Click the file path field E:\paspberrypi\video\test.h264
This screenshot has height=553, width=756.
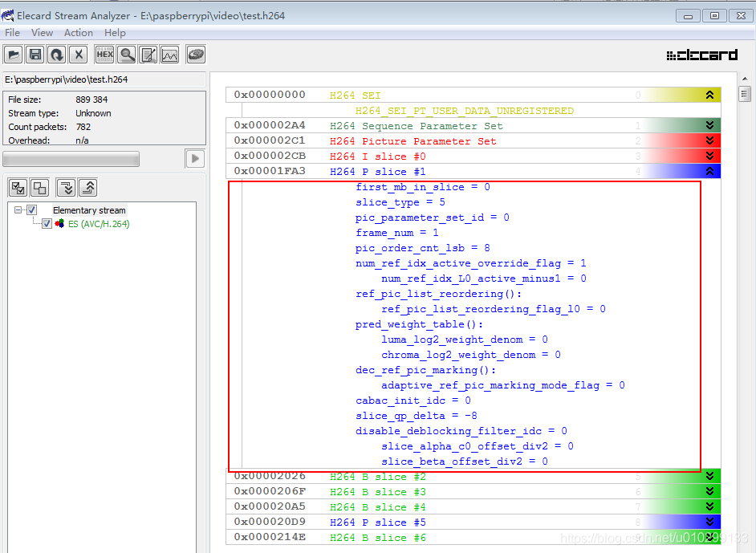click(x=104, y=79)
